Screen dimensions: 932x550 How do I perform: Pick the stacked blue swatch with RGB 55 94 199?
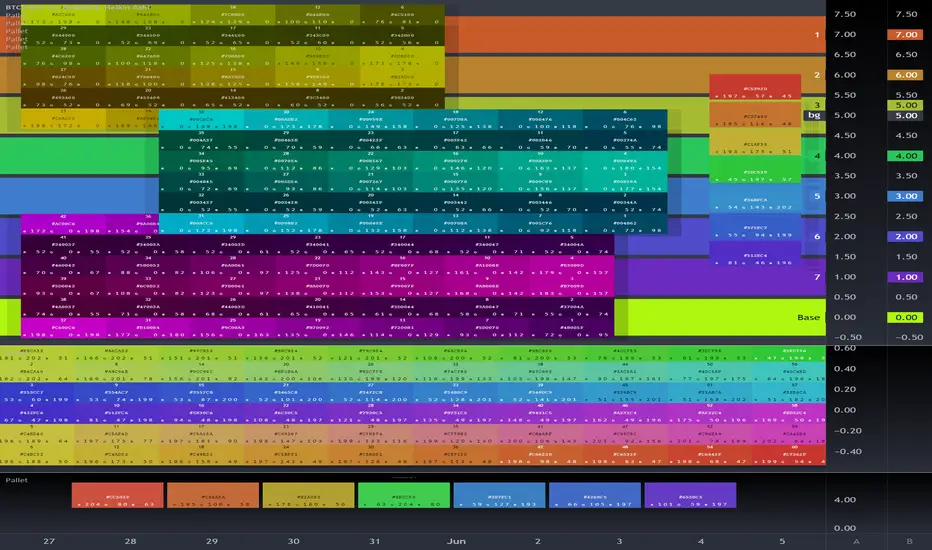pos(755,227)
